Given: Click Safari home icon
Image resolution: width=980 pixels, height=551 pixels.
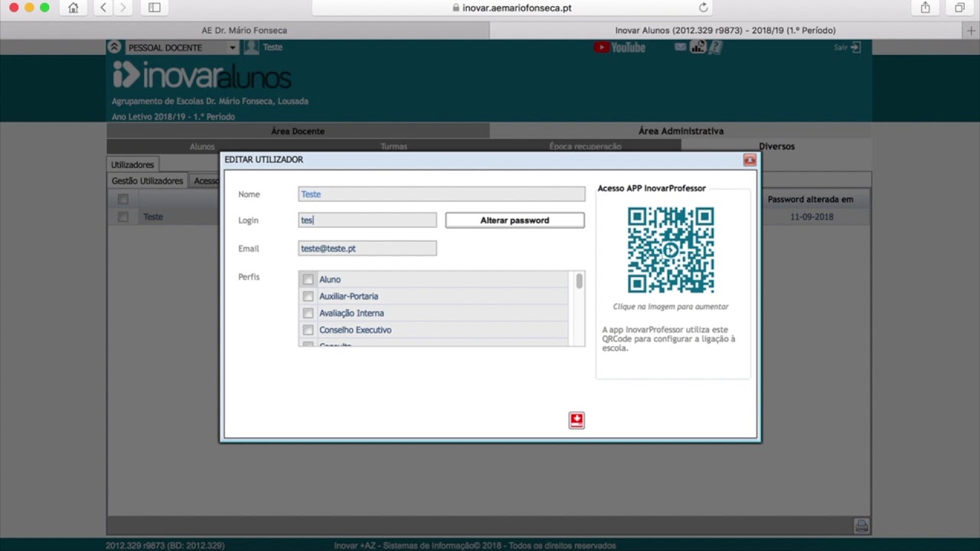Looking at the screenshot, I should [x=73, y=8].
